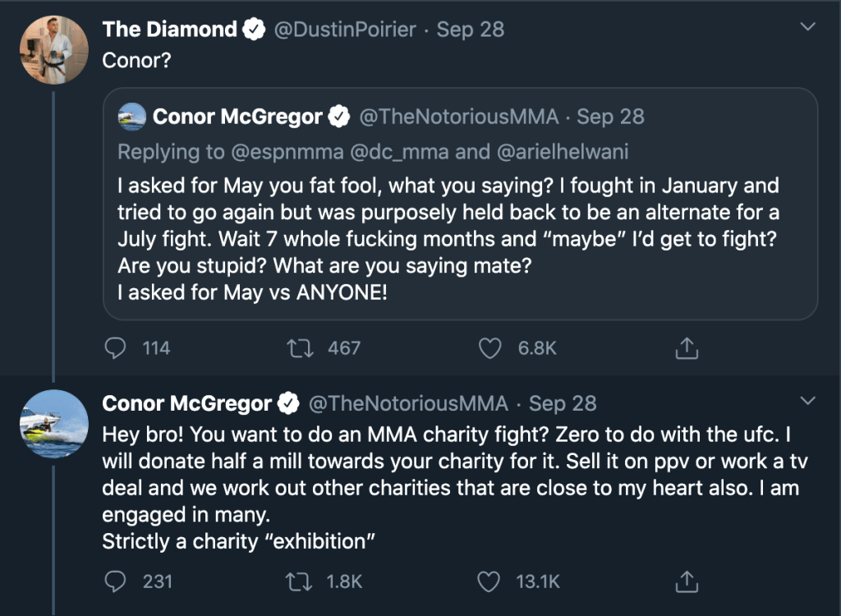Click @TheNotoriousMMA handle in bottom tweet
This screenshot has width=841, height=616.
[407, 403]
